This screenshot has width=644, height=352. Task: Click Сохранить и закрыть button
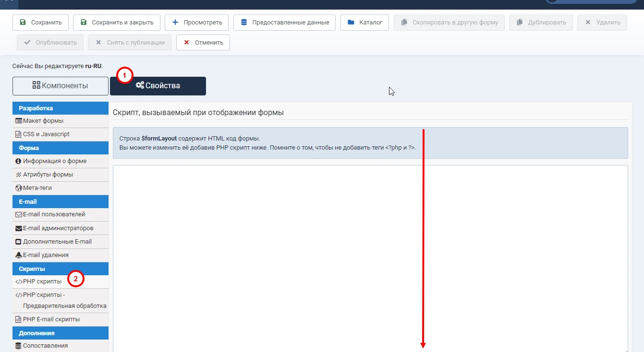(x=117, y=23)
